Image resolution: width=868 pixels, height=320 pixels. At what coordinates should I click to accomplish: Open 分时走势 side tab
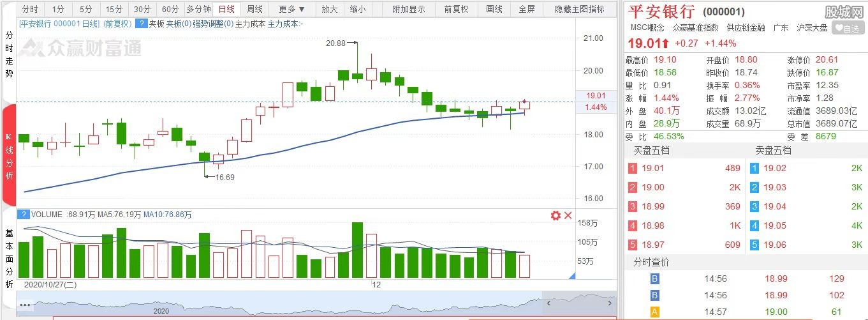pos(9,55)
